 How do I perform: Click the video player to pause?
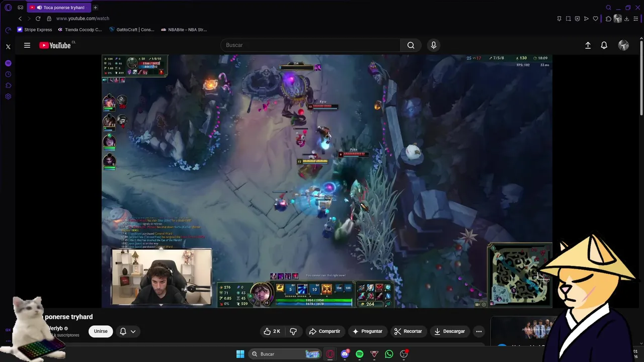[x=327, y=181]
